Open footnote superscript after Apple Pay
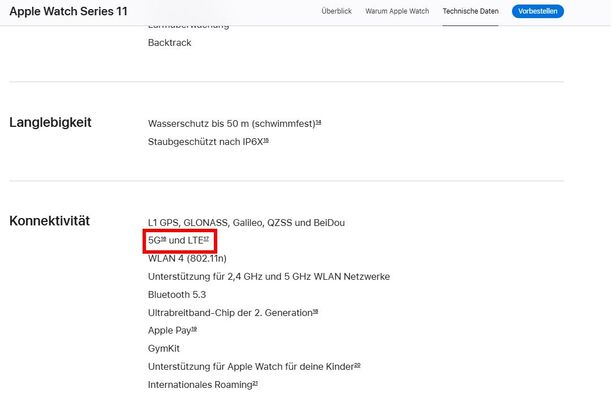Screen dimensions: 611x410 coord(194,329)
